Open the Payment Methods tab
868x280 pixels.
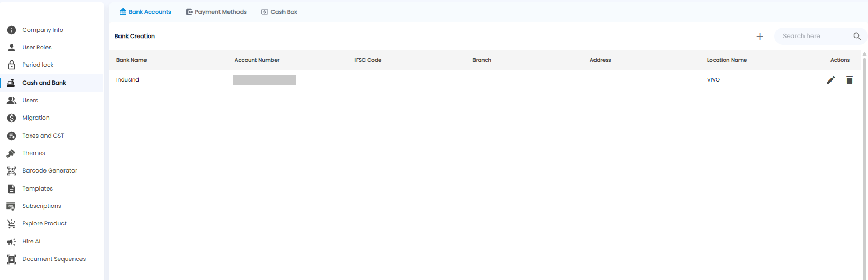pyautogui.click(x=216, y=12)
